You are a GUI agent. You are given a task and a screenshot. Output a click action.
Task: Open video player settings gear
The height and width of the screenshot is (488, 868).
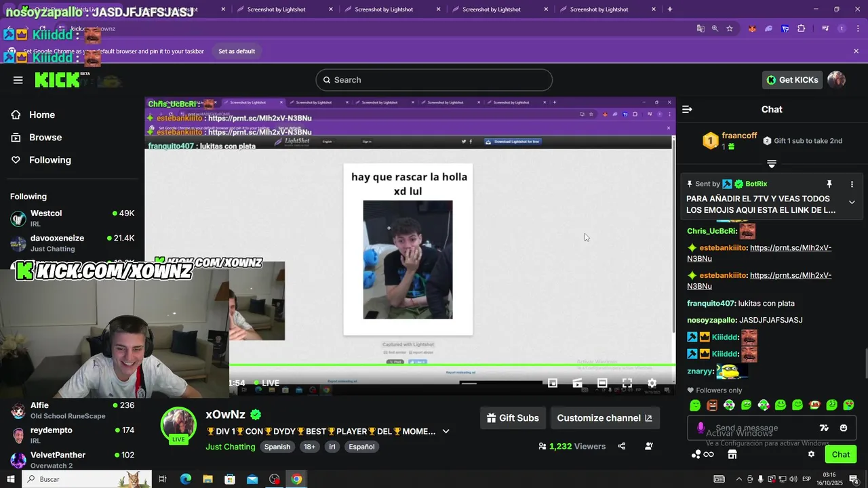point(652,383)
